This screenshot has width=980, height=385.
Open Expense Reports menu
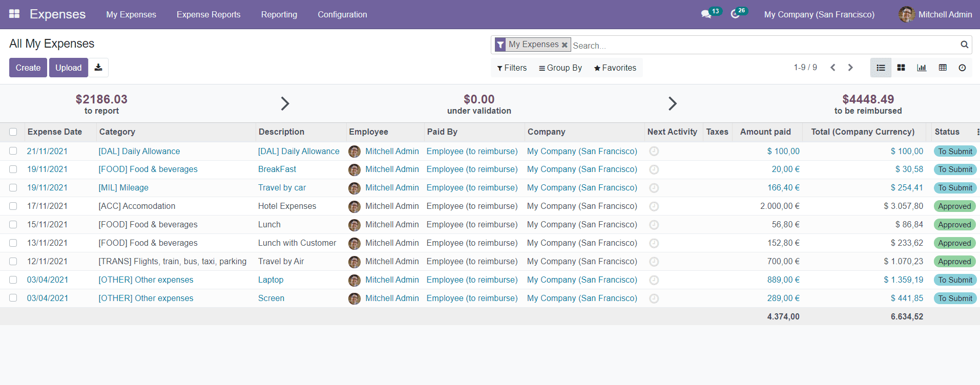coord(208,14)
